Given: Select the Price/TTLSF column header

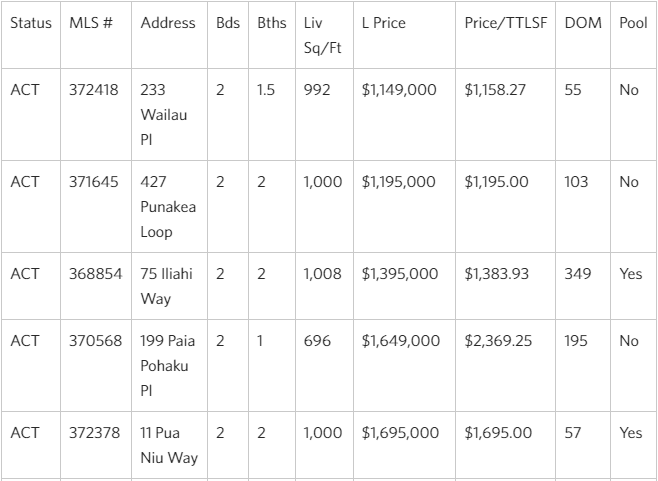Looking at the screenshot, I should [x=506, y=23].
